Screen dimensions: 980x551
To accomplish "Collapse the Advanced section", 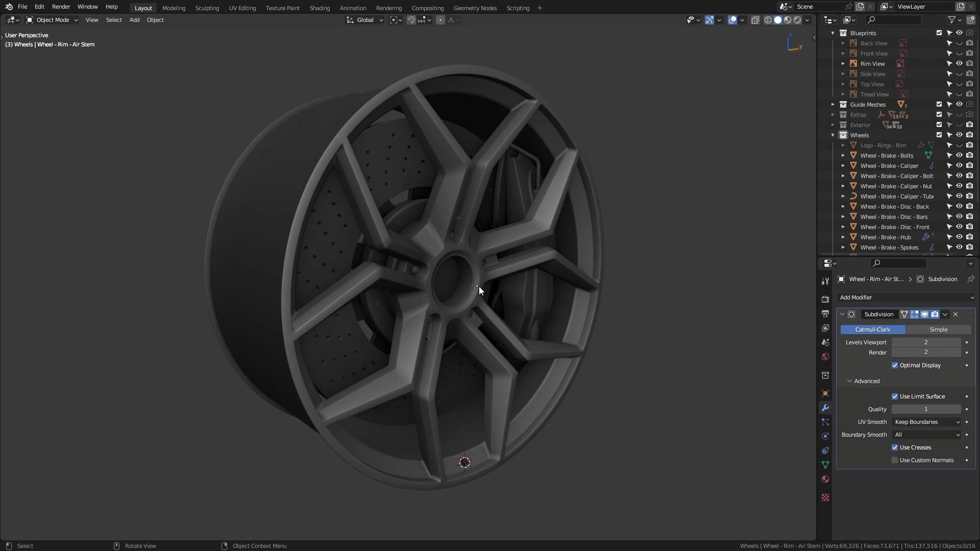I will pyautogui.click(x=863, y=381).
